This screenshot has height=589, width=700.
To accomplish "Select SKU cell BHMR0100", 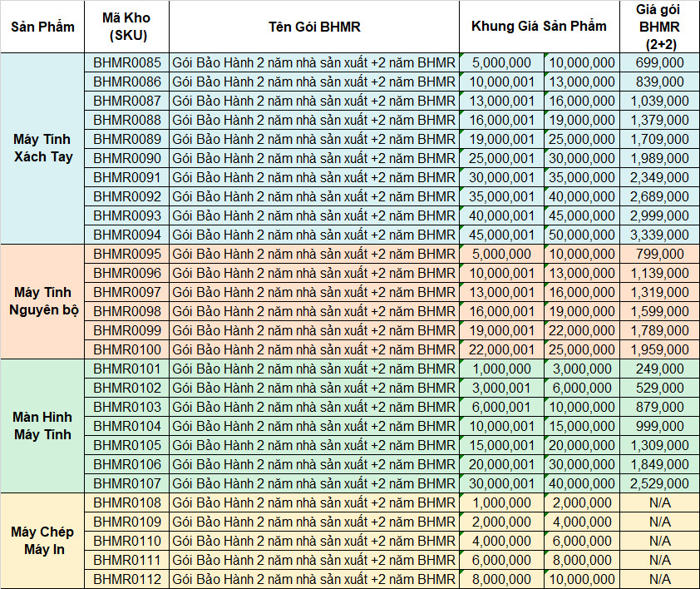I will [x=127, y=349].
